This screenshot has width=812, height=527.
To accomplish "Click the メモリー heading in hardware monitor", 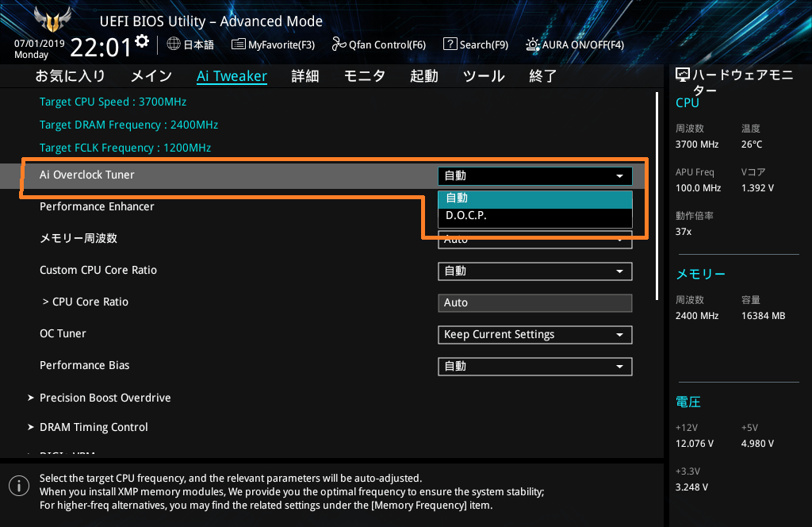I will coord(700,274).
